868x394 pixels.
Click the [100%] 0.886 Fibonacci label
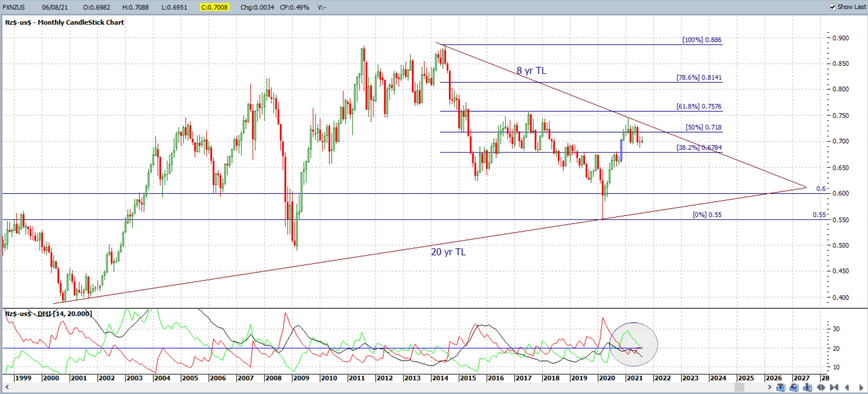pos(702,40)
